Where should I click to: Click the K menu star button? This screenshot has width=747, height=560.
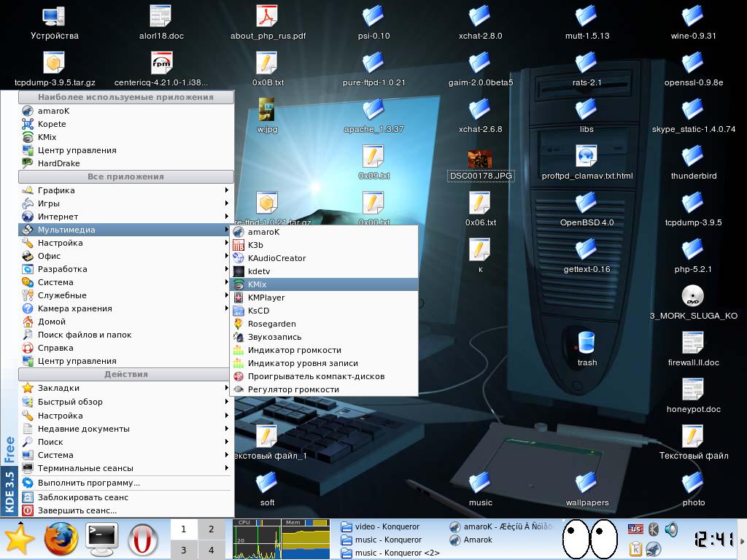click(18, 540)
